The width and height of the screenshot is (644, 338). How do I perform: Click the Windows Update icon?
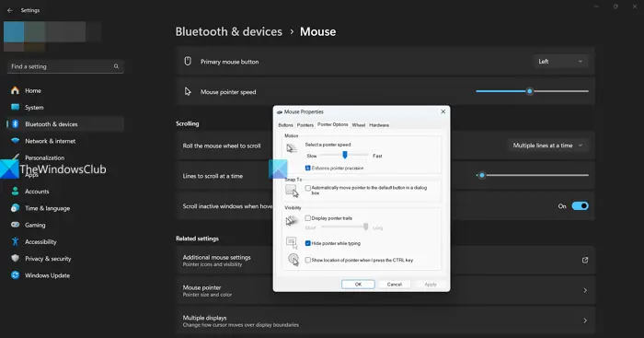[16, 275]
